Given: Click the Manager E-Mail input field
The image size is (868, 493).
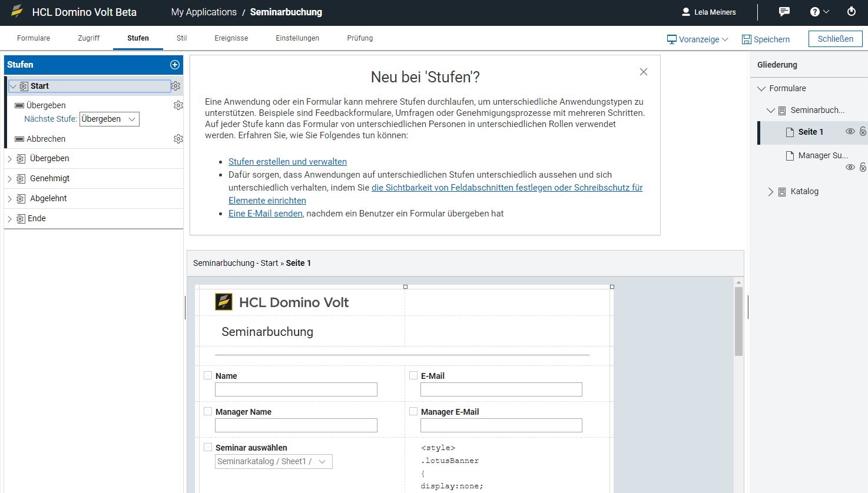Looking at the screenshot, I should pos(501,425).
